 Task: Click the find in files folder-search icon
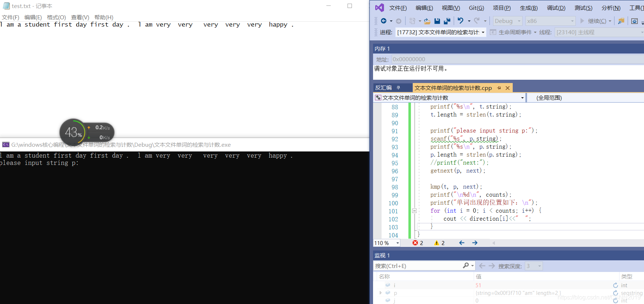(x=621, y=21)
